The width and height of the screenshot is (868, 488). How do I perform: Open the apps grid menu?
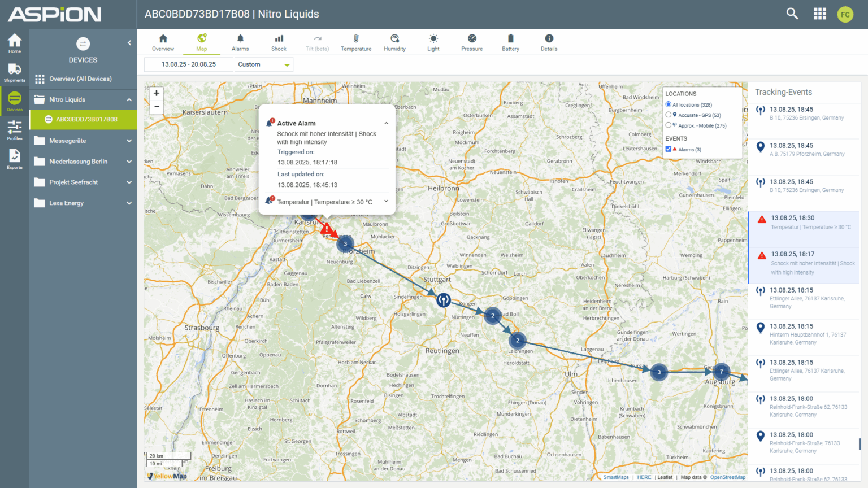tap(819, 14)
